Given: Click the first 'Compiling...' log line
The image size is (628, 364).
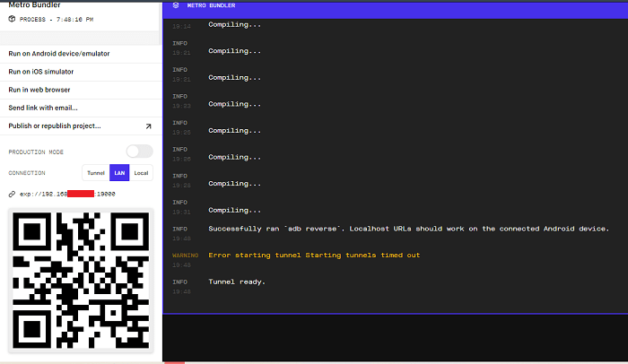Looking at the screenshot, I should click(x=235, y=25).
